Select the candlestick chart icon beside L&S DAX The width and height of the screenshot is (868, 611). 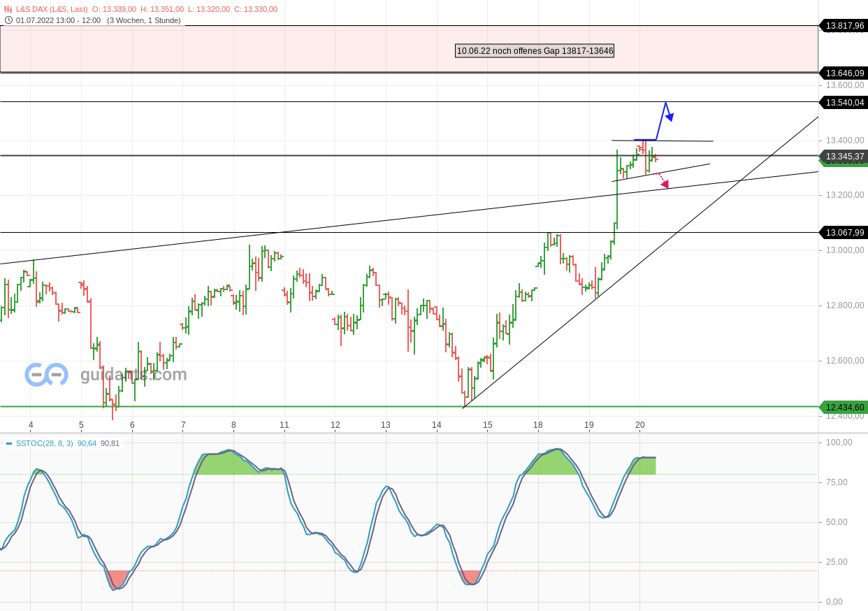(7, 9)
